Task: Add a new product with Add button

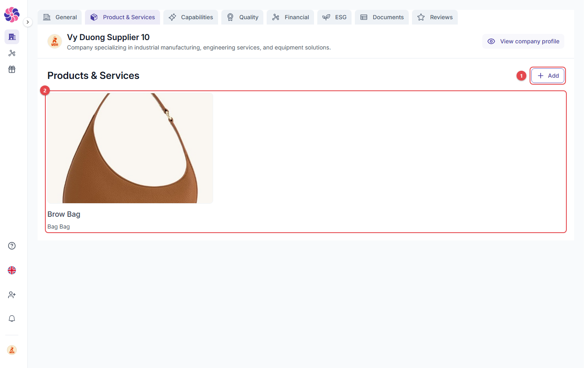Action: point(548,76)
